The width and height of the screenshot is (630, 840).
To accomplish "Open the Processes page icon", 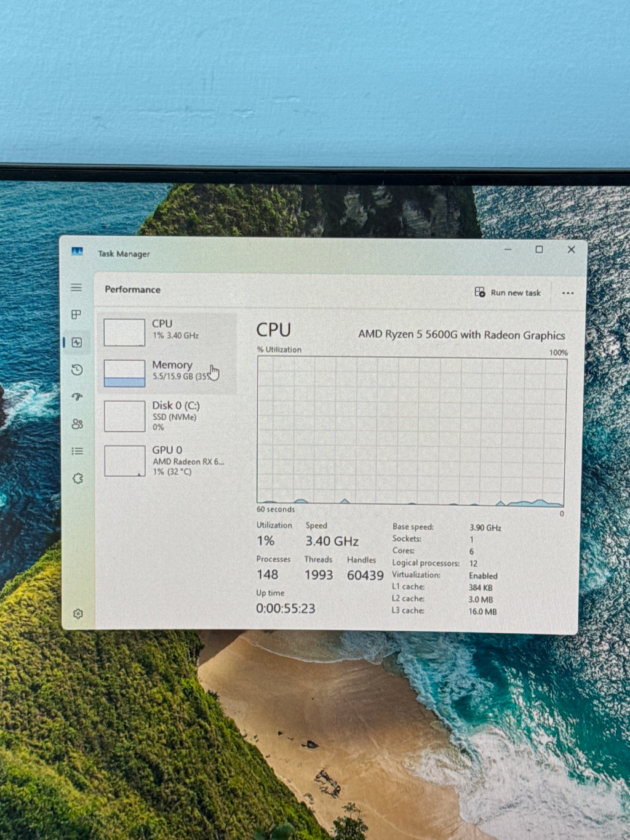I will point(76,314).
